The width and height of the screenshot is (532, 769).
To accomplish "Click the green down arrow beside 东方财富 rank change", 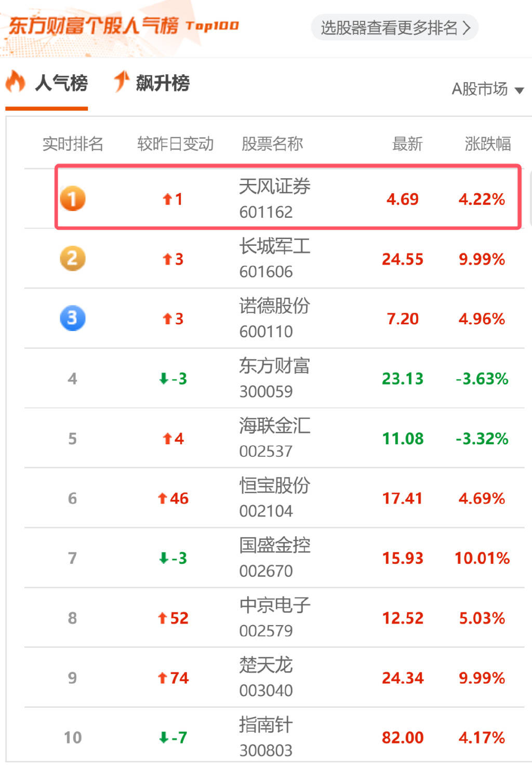I will coord(162,378).
